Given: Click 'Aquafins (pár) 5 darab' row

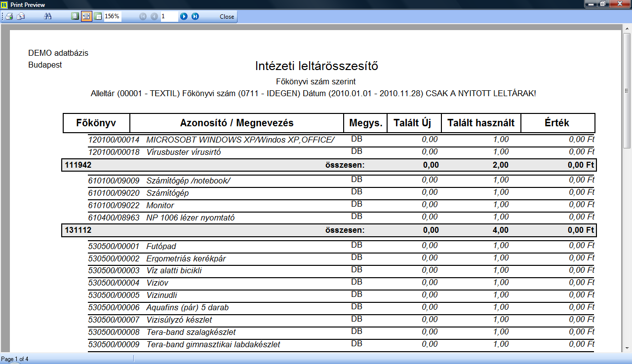Looking at the screenshot, I should 342,308.
